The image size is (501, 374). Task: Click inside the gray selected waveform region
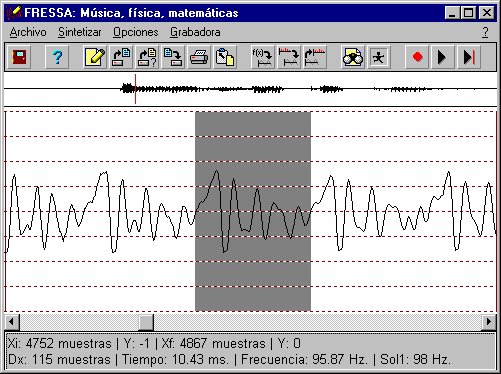tap(253, 211)
